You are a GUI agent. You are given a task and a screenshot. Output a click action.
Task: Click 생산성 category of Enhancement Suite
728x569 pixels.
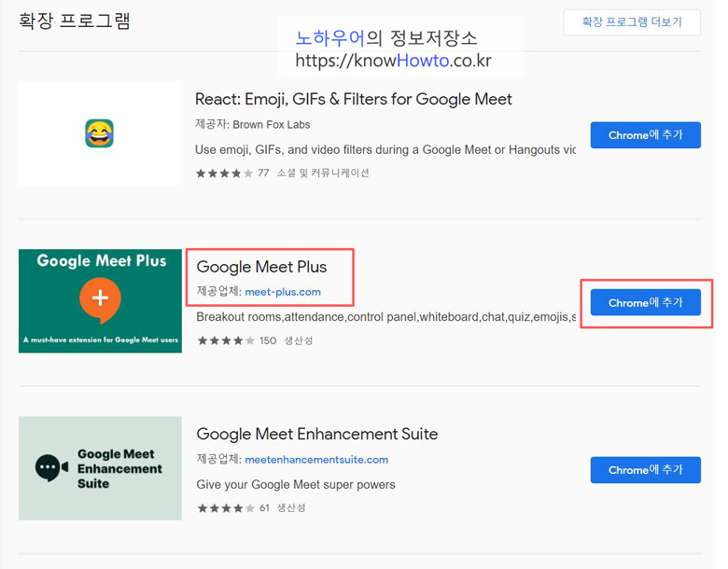(x=291, y=507)
